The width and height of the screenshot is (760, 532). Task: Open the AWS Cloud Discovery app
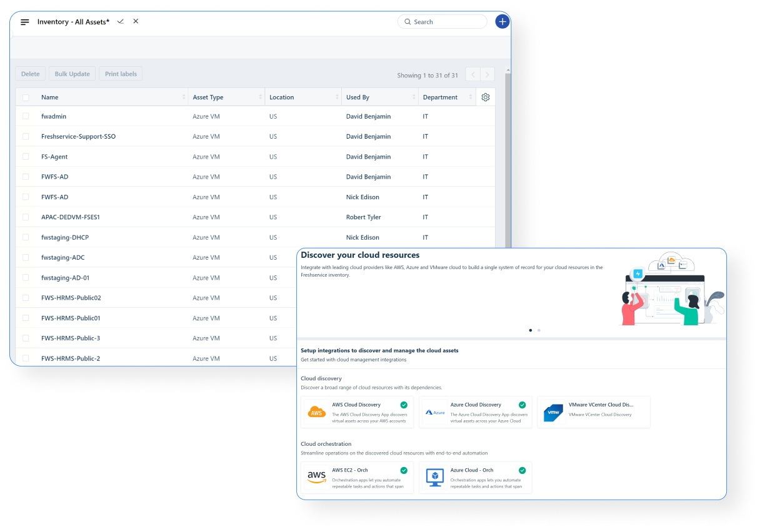357,412
